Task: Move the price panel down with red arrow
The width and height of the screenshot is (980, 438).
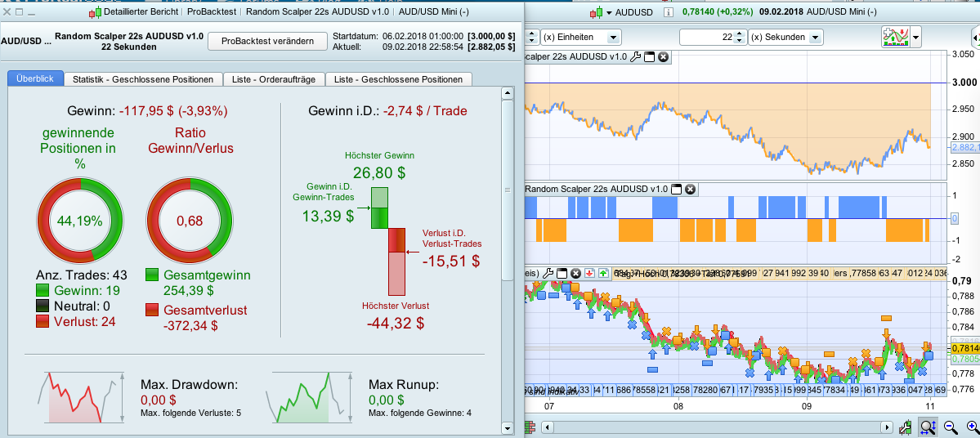Action: pyautogui.click(x=589, y=273)
